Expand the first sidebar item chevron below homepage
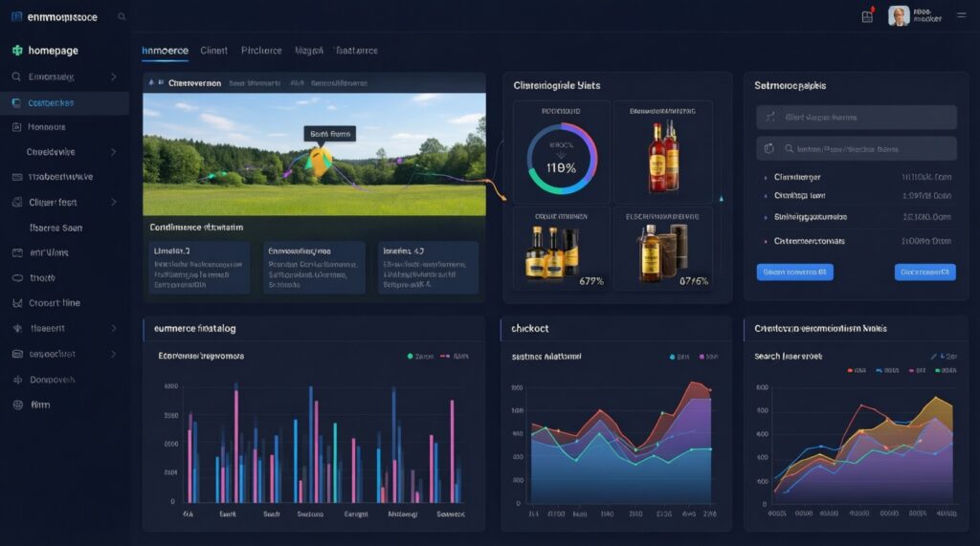This screenshot has width=980, height=546. point(114,76)
